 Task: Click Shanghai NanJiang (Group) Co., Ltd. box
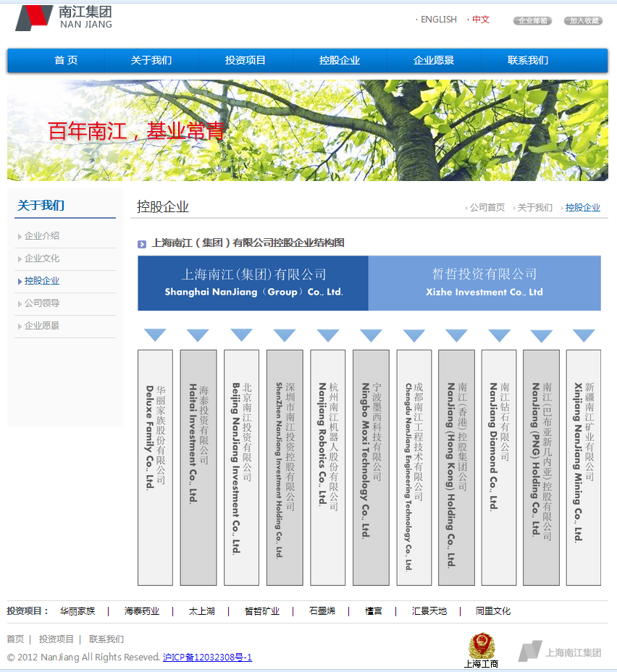point(253,283)
